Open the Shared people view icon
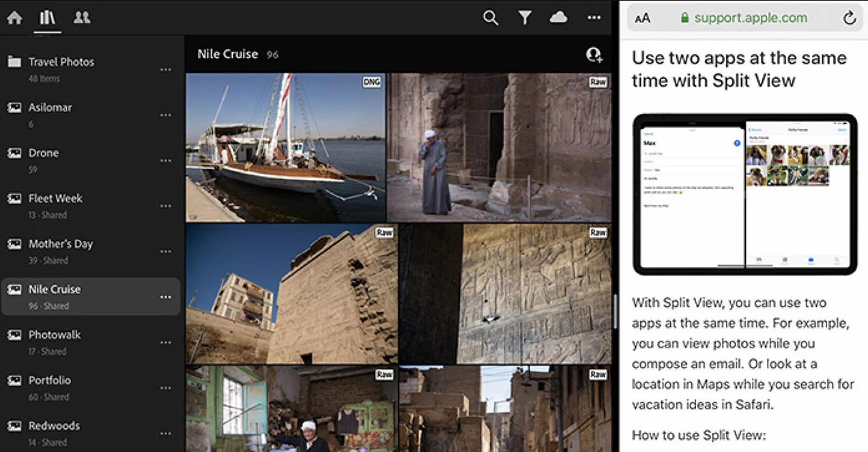The height and width of the screenshot is (452, 868). tap(82, 18)
